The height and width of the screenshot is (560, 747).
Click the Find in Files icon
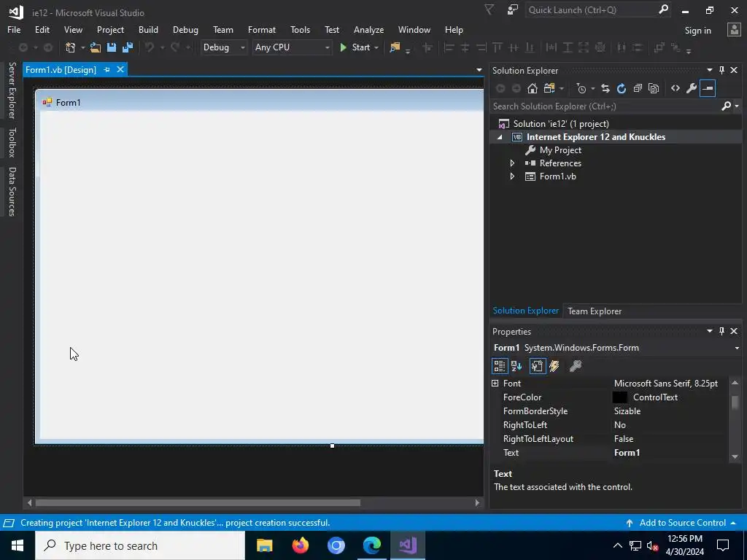click(x=395, y=47)
